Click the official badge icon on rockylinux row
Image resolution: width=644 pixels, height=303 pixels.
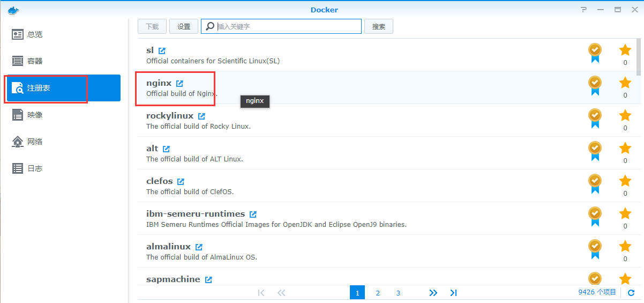coord(595,119)
